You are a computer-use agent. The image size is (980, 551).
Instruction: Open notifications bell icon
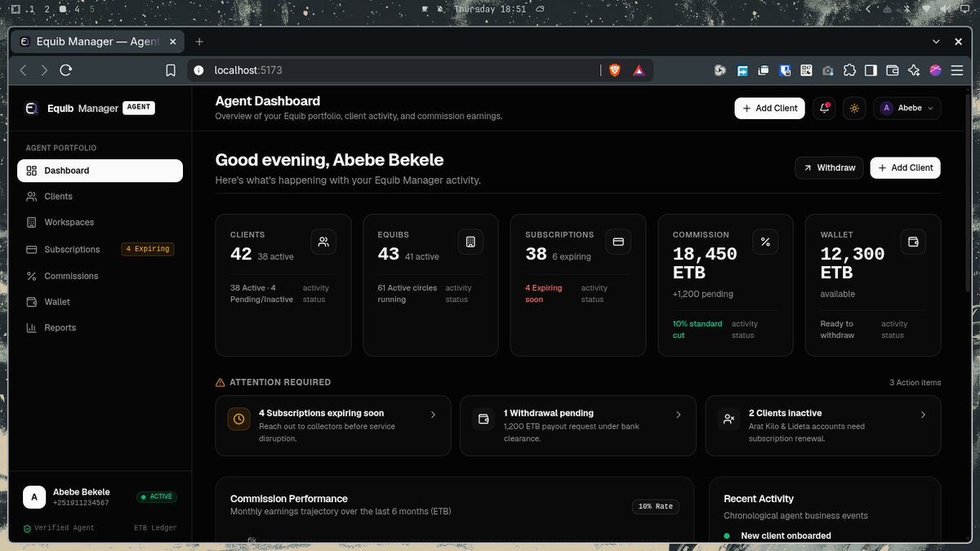click(825, 108)
